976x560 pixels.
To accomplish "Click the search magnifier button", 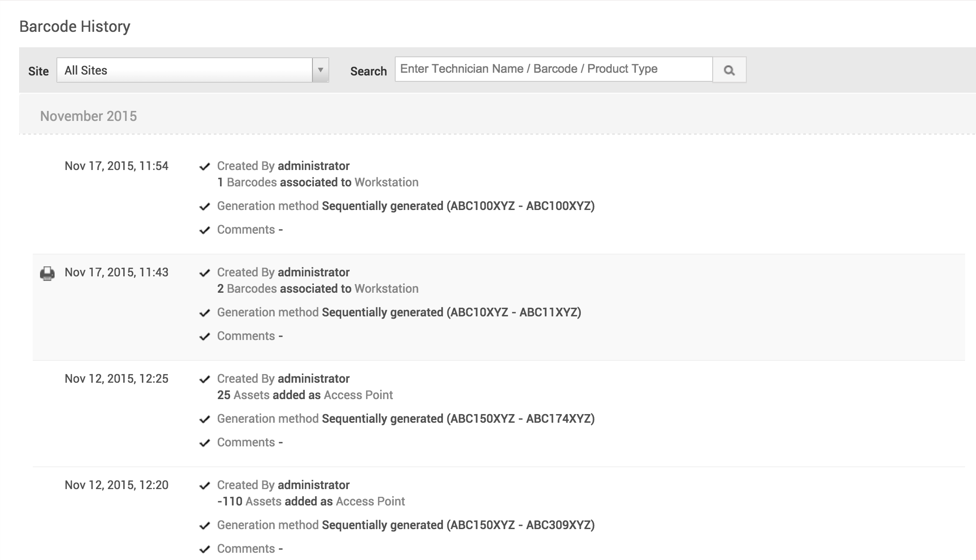I will click(729, 70).
